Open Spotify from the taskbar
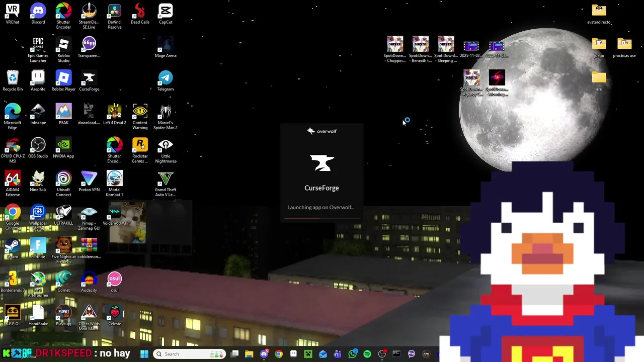 click(x=367, y=354)
